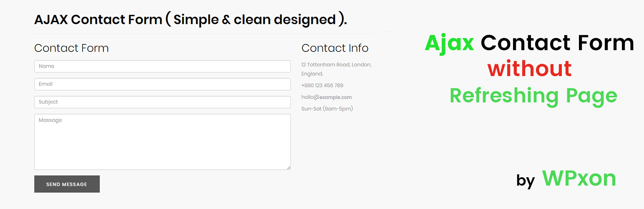Click inside the Massage text area

(162, 142)
